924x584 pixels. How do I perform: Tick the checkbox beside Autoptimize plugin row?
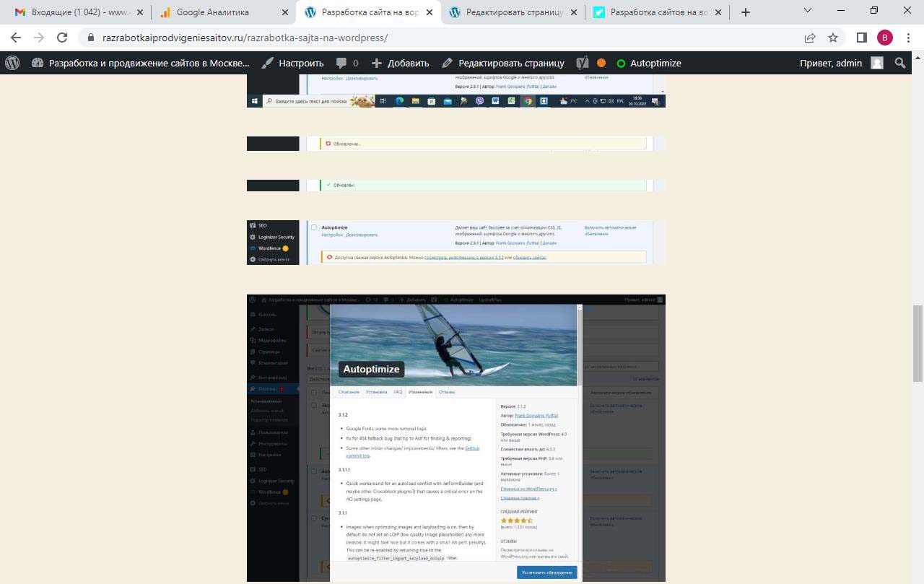[314, 227]
